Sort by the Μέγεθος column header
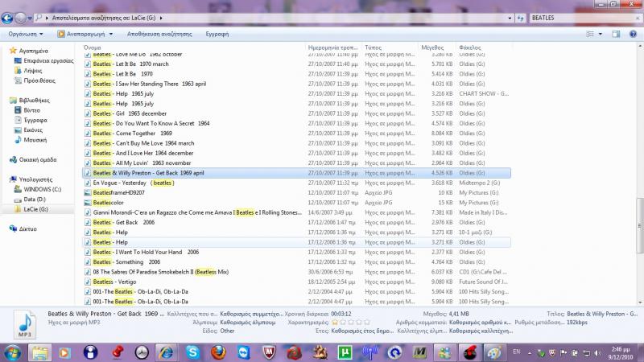644x362 pixels. pyautogui.click(x=432, y=47)
